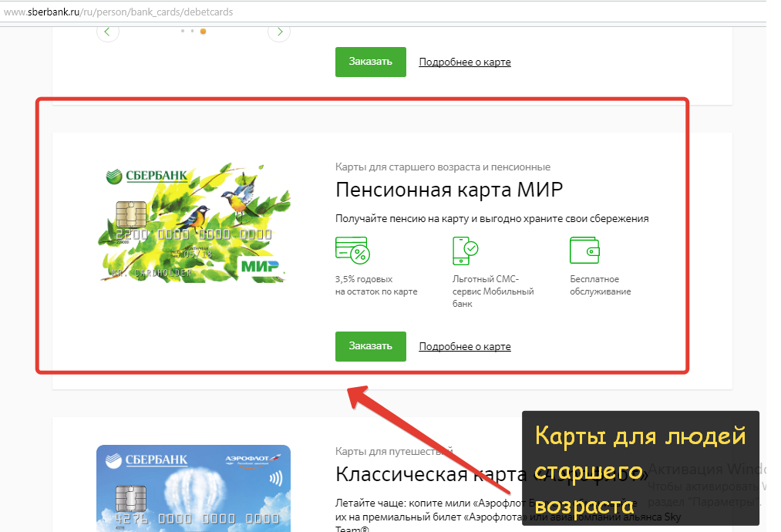Select the active orange carousel dot

(203, 32)
